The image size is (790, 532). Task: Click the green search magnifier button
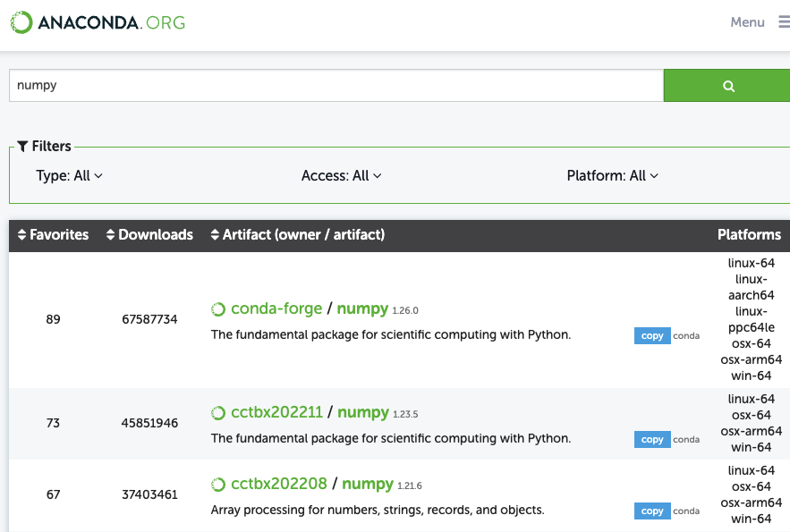(x=727, y=86)
